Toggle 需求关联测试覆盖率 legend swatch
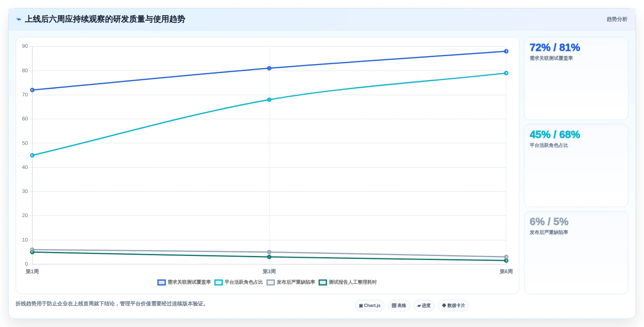The height and width of the screenshot is (327, 644). 162,282
